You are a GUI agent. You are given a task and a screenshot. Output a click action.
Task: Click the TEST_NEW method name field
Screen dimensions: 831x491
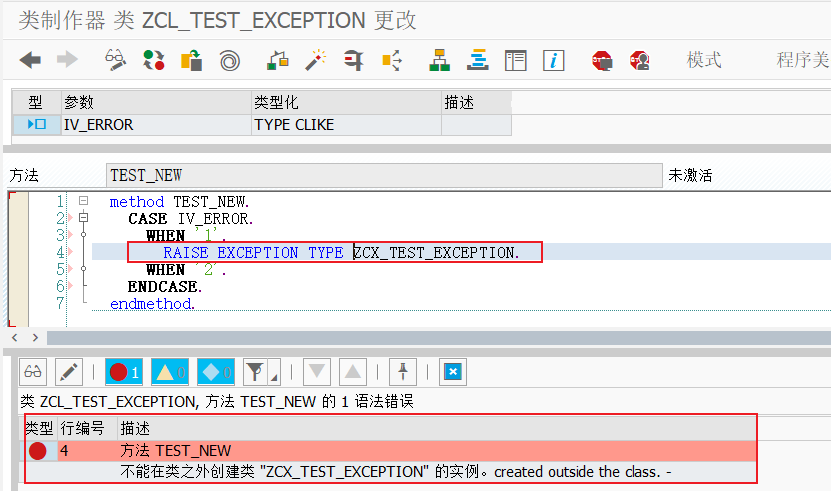(x=384, y=175)
